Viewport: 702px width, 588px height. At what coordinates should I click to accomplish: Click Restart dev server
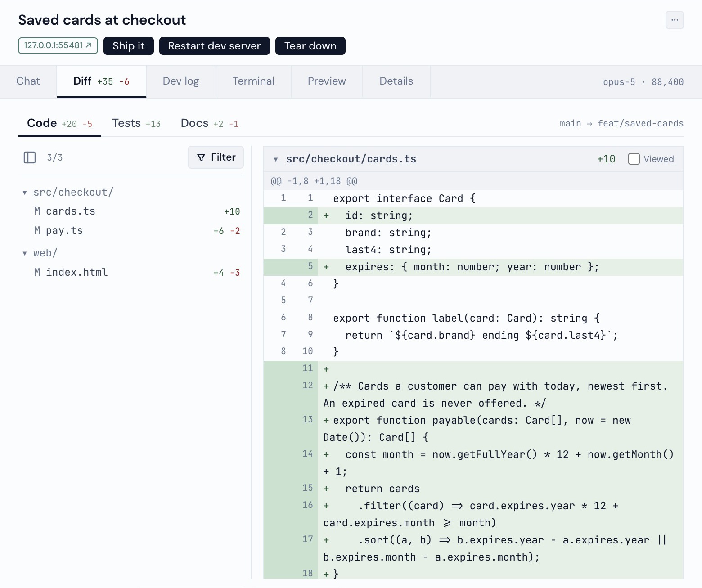pyautogui.click(x=215, y=46)
